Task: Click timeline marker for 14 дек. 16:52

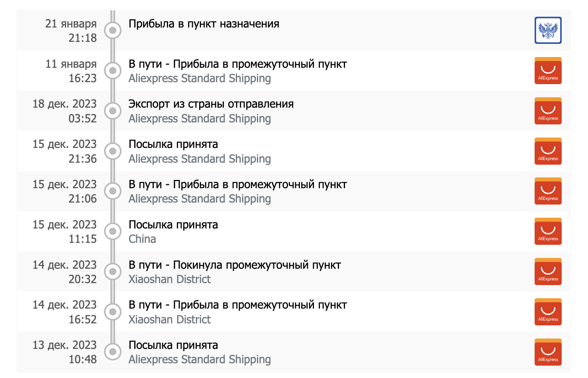Action: pyautogui.click(x=113, y=312)
